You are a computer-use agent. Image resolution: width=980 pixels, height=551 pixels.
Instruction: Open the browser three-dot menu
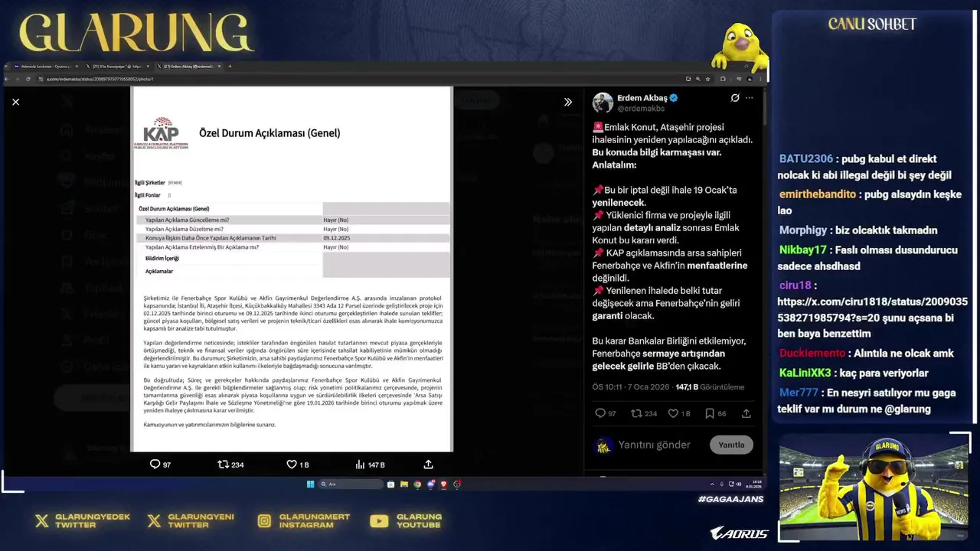click(760, 79)
